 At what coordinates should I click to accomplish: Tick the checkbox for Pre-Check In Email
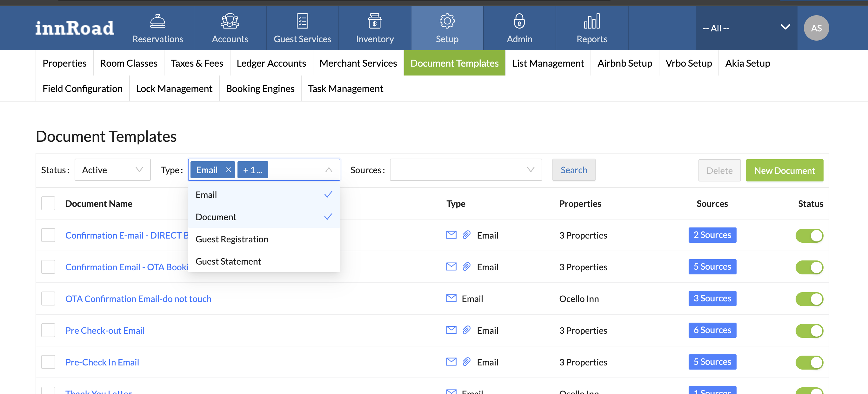pyautogui.click(x=48, y=362)
